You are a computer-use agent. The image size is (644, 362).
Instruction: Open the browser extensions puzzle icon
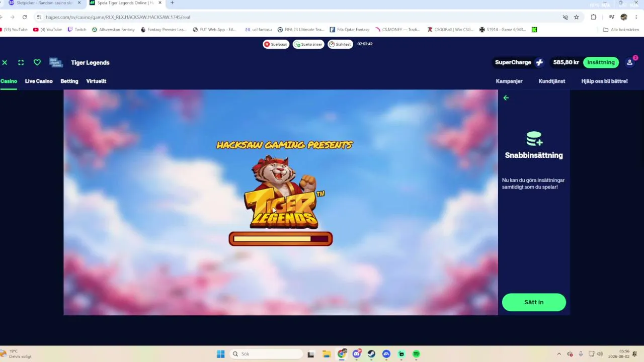(594, 17)
